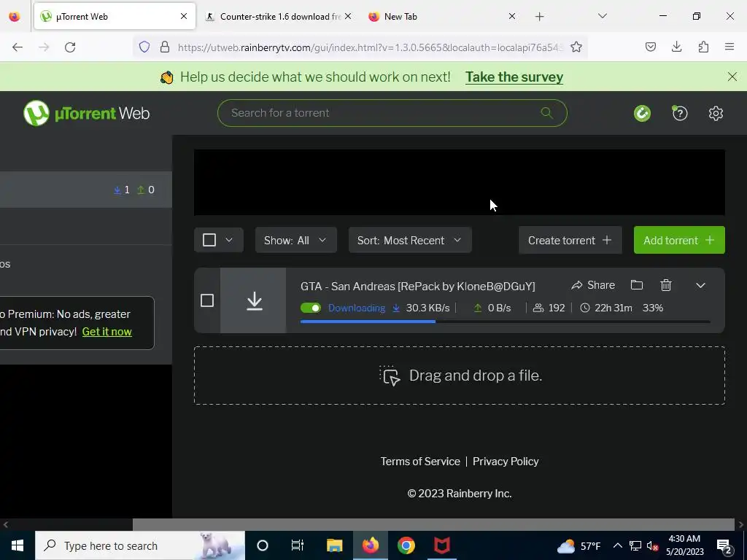The image size is (747, 560).
Task: Click the horizontal page scrollbar thumb
Action: 433,525
